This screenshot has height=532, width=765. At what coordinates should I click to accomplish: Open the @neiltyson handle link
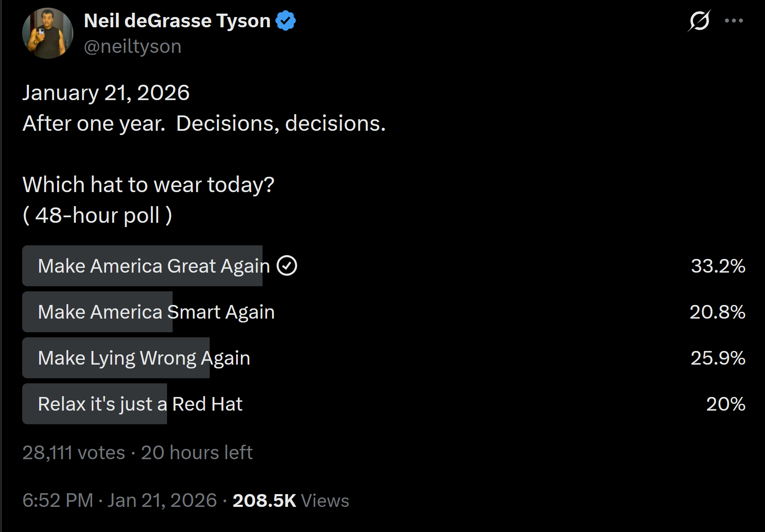(x=133, y=46)
